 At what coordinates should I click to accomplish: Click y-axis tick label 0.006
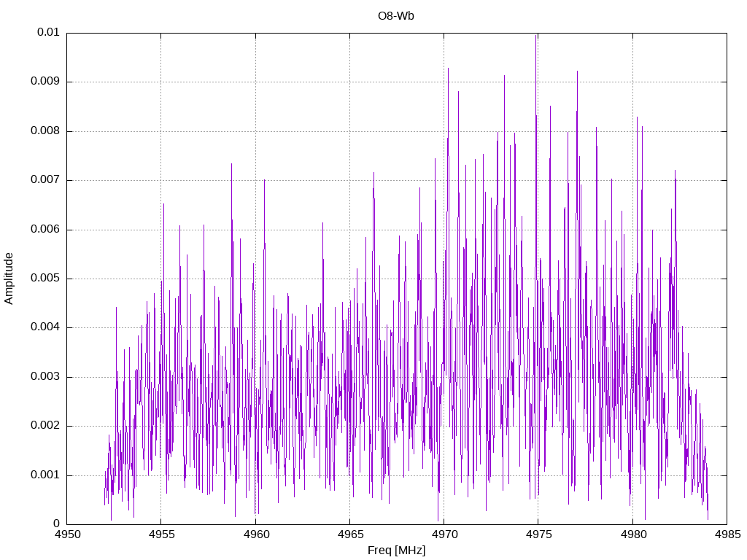45,229
